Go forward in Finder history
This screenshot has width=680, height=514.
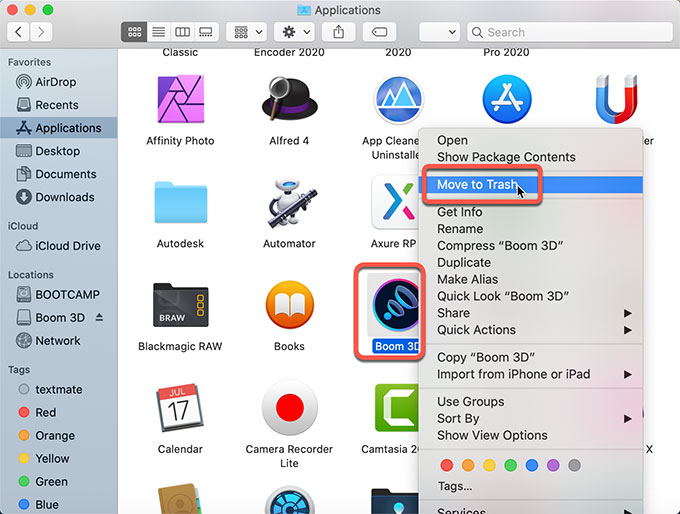(41, 32)
